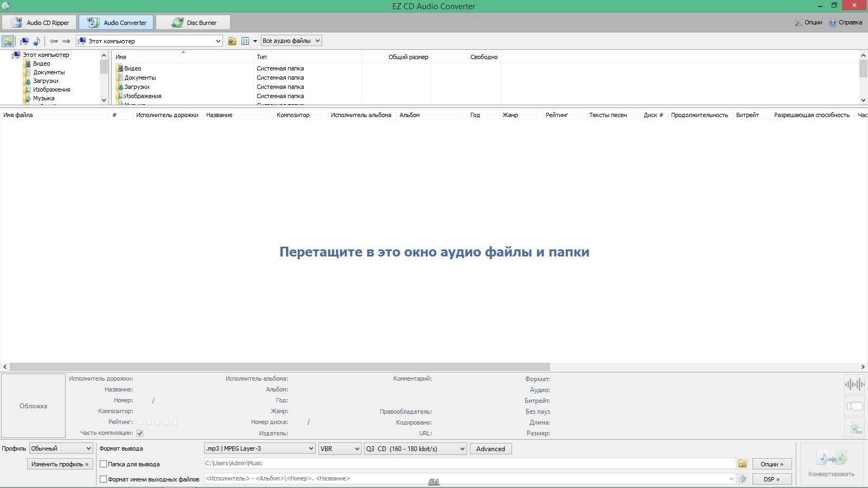Click the rename text field icon
Viewport: 868px width, 488px height.
(x=854, y=406)
